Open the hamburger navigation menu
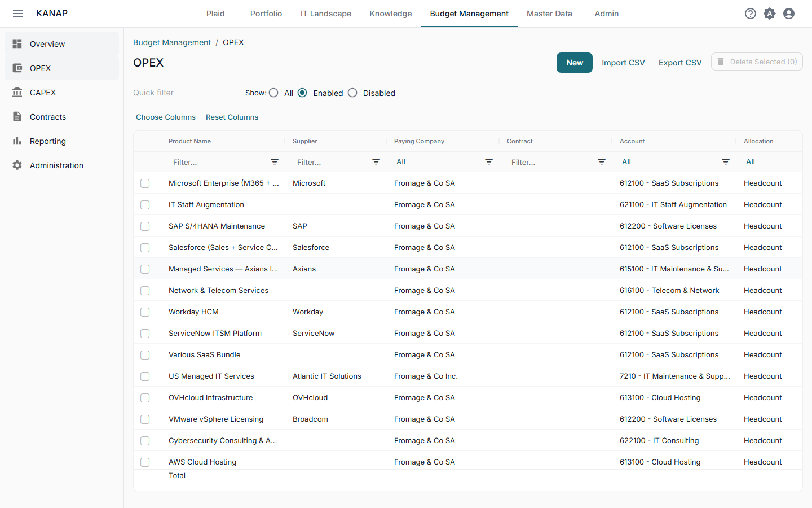The height and width of the screenshot is (508, 812). tap(18, 14)
